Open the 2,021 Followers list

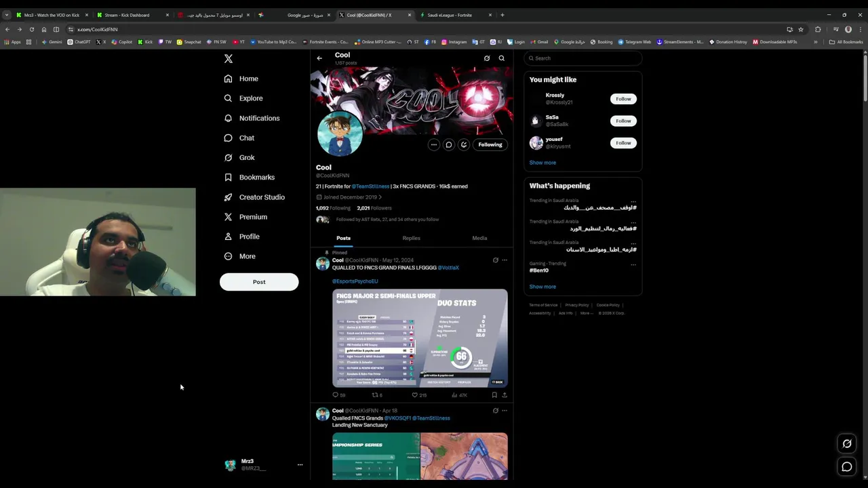pyautogui.click(x=374, y=208)
